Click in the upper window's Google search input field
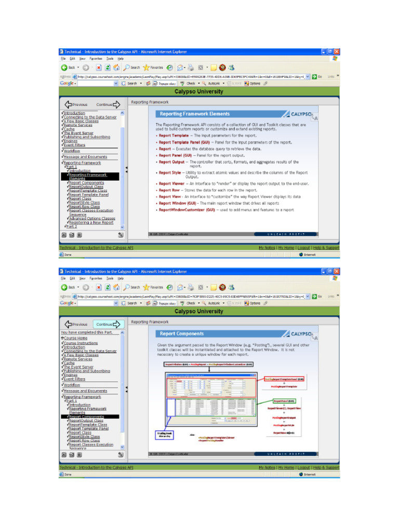 tap(96, 84)
